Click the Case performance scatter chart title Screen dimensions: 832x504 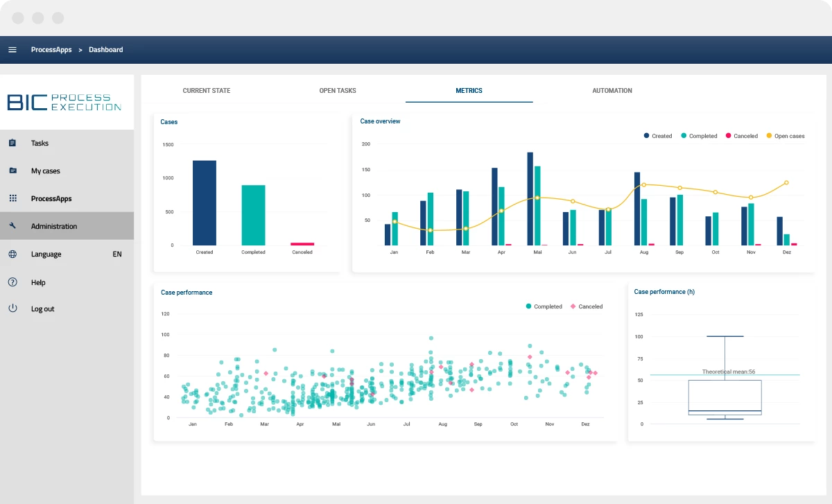(187, 293)
